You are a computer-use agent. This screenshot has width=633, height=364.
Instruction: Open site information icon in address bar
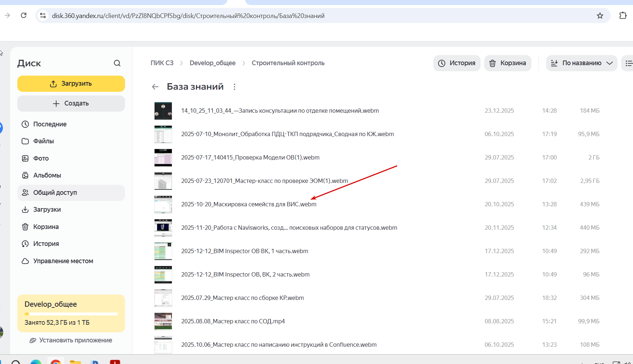click(43, 15)
